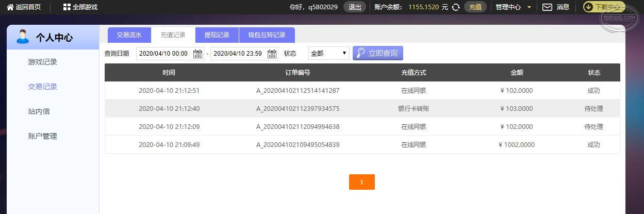
Task: Click the 退出 logout button
Action: [x=355, y=7]
